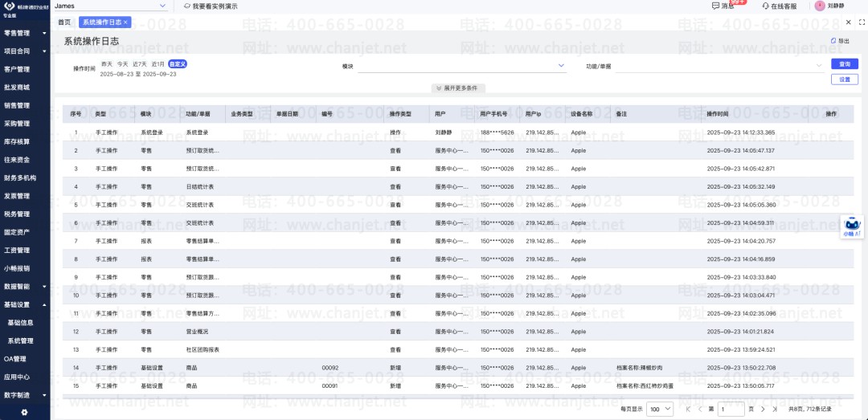This screenshot has width=868, height=420.
Task: Click phone 188****5626 cell
Action: tap(497, 133)
